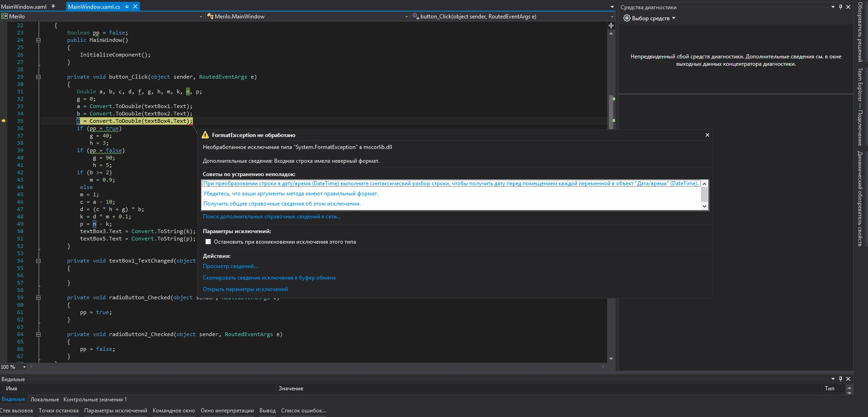Open the Вывод tab
Viewport: 868px width, 417px height.
pos(267,411)
